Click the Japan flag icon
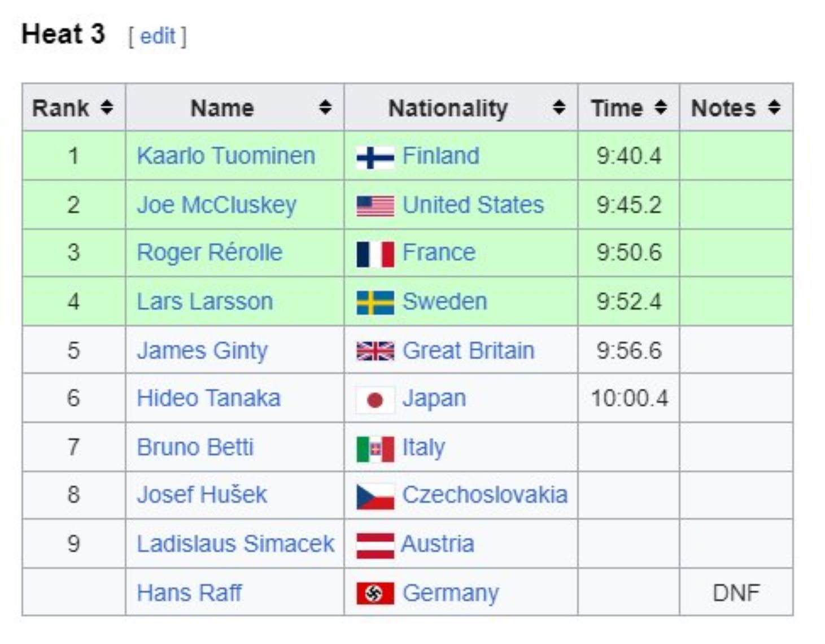Image resolution: width=825 pixels, height=644 pixels. tap(375, 399)
